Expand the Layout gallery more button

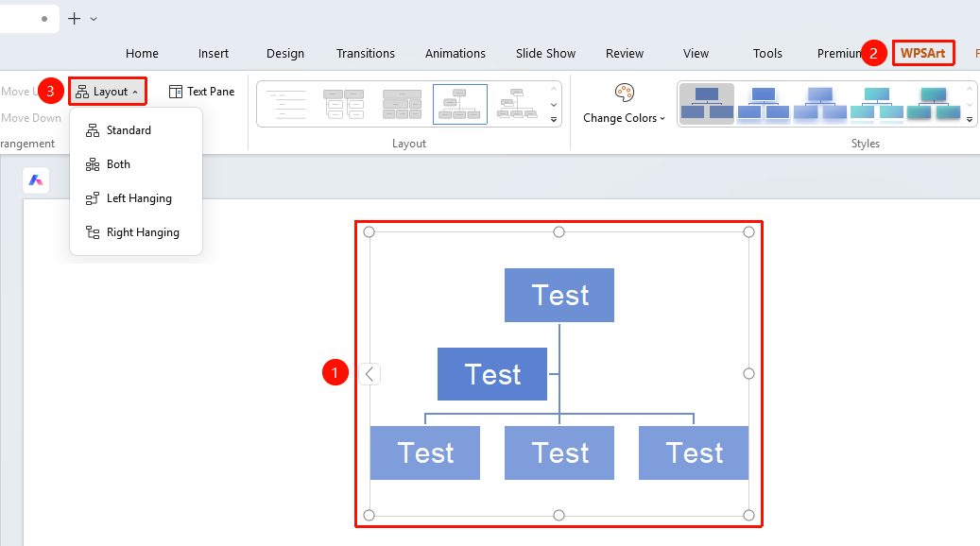[x=554, y=119]
